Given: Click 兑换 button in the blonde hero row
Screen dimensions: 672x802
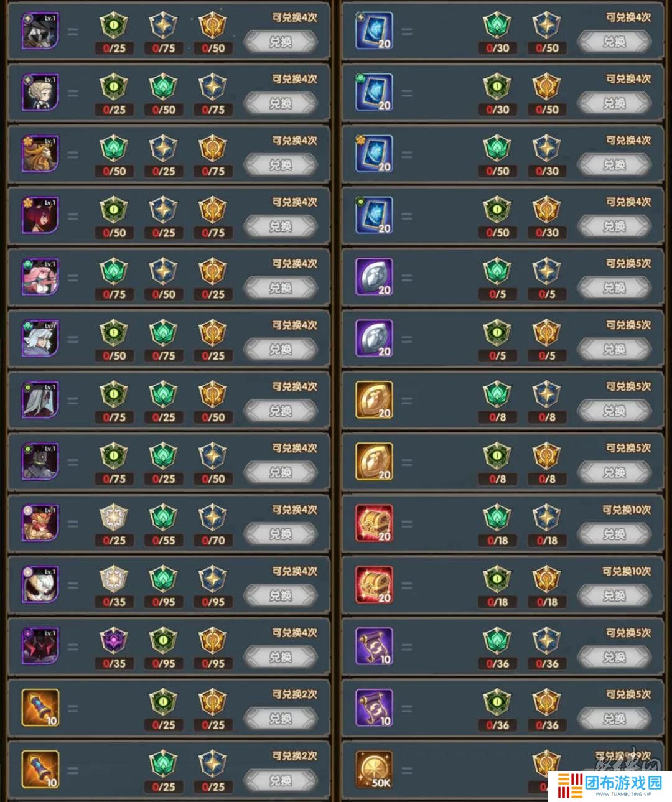Looking at the screenshot, I should click(281, 103).
